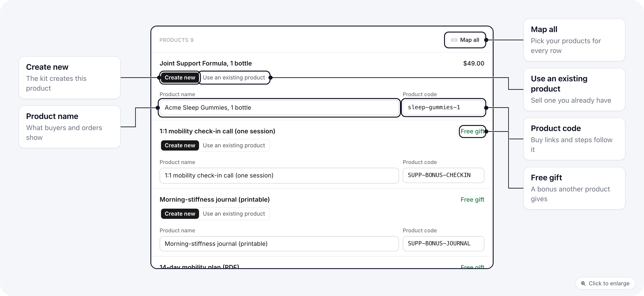The image size is (644, 296).
Task: Focus the sleep-gummies-1 product code field
Action: click(443, 108)
